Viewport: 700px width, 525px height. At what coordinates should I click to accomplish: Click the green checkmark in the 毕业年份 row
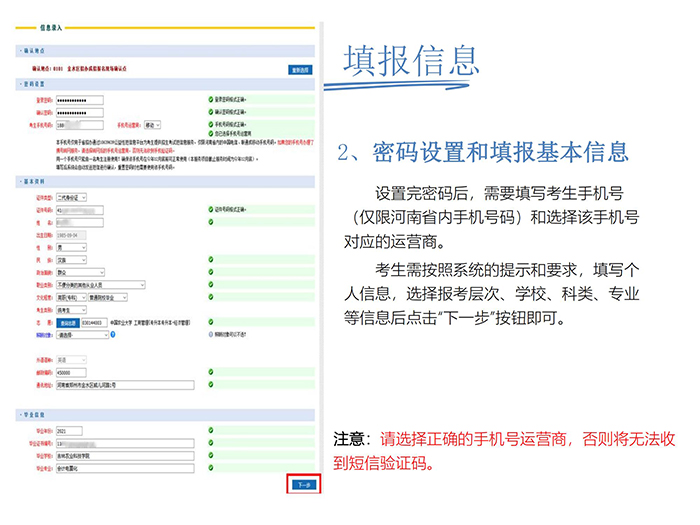coord(212,431)
